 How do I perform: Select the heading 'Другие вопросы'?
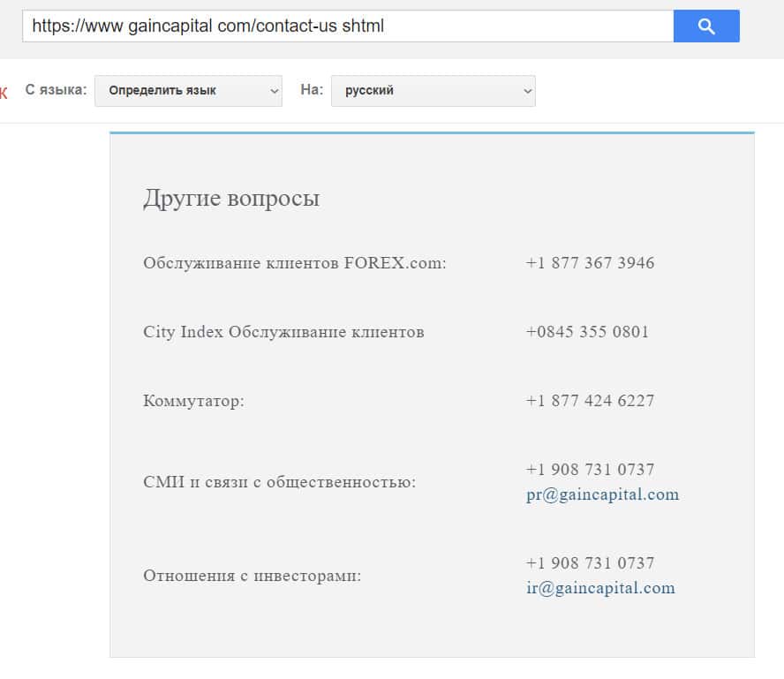coord(231,199)
